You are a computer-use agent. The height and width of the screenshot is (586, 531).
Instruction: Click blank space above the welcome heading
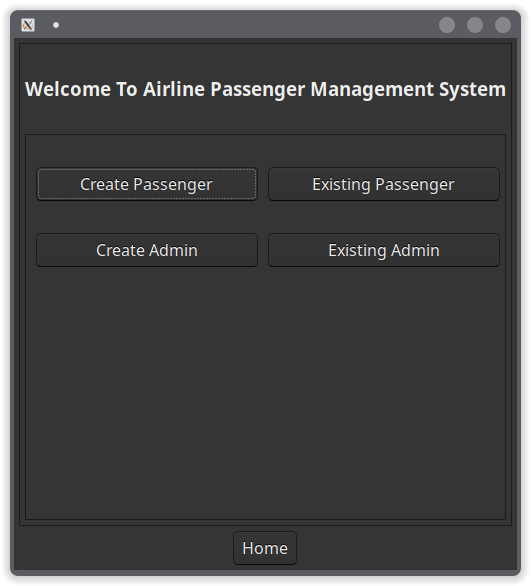coord(265,60)
